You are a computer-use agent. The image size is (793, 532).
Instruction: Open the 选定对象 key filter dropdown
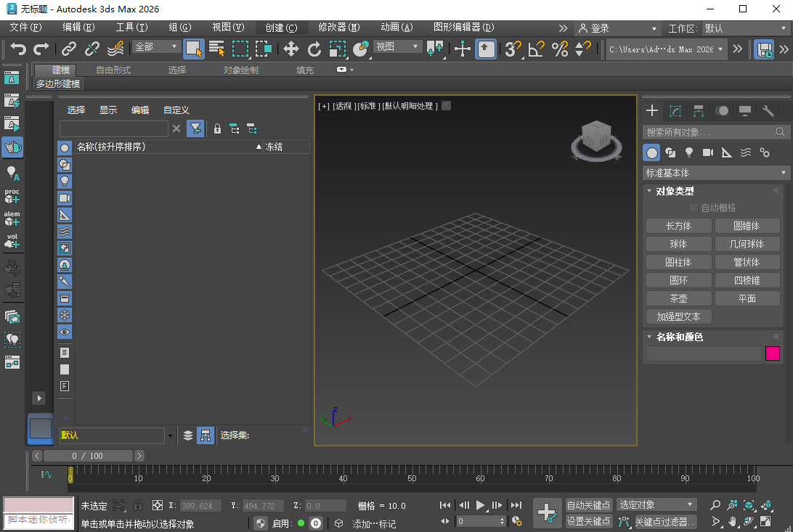(x=657, y=504)
